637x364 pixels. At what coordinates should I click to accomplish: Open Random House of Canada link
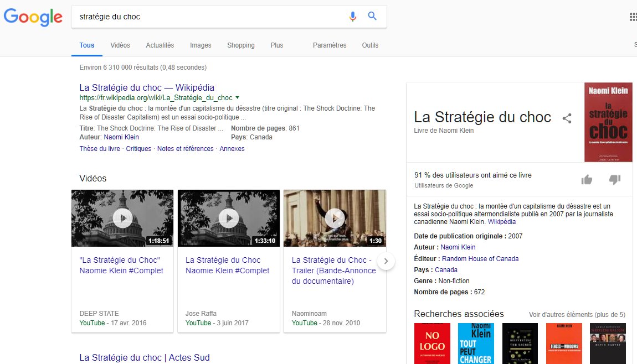(480, 258)
